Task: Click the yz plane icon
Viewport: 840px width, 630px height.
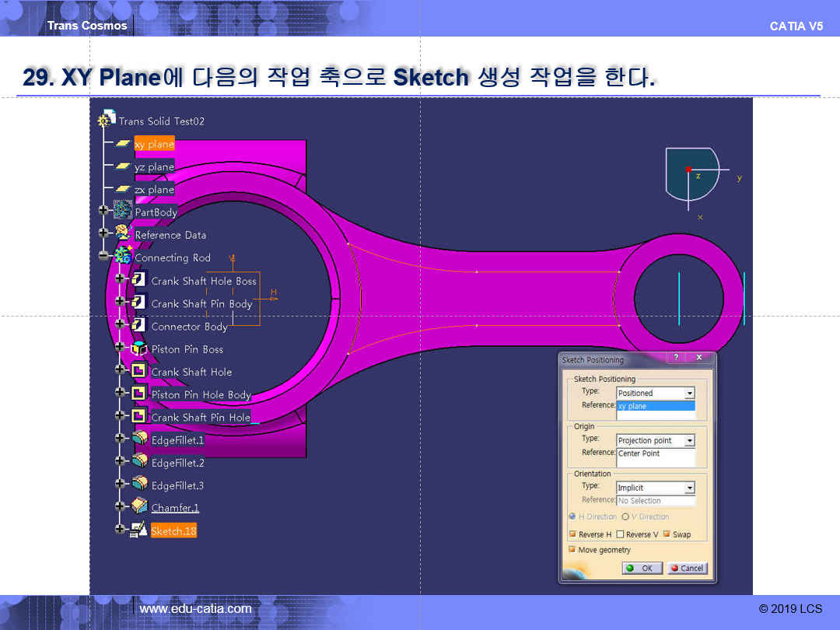Action: [123, 166]
